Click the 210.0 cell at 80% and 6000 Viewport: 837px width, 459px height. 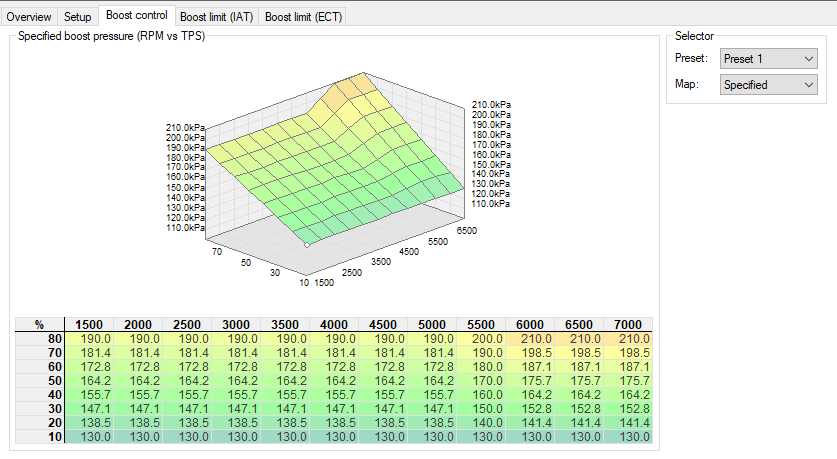(530, 339)
